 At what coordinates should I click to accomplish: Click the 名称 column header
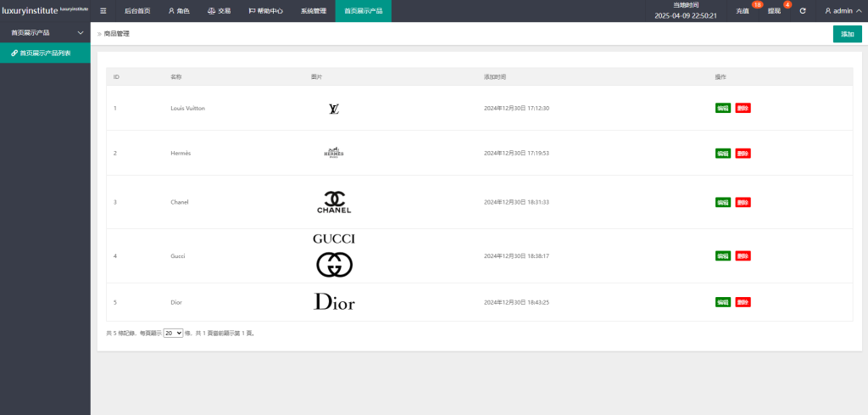[176, 76]
